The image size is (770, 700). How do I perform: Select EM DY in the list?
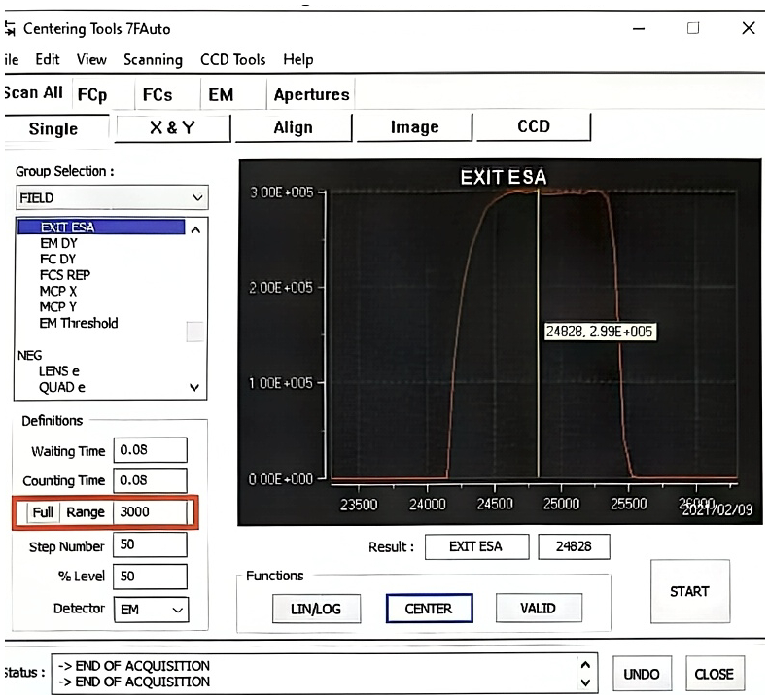coord(58,243)
